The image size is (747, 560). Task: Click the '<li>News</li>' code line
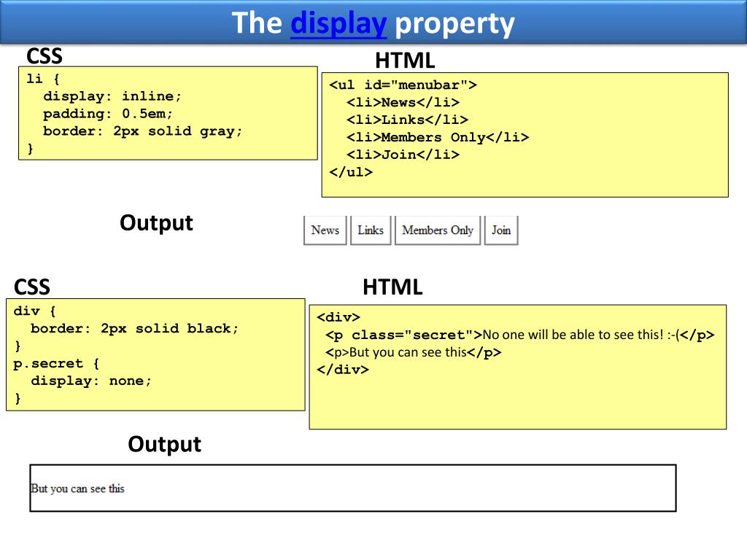[403, 102]
